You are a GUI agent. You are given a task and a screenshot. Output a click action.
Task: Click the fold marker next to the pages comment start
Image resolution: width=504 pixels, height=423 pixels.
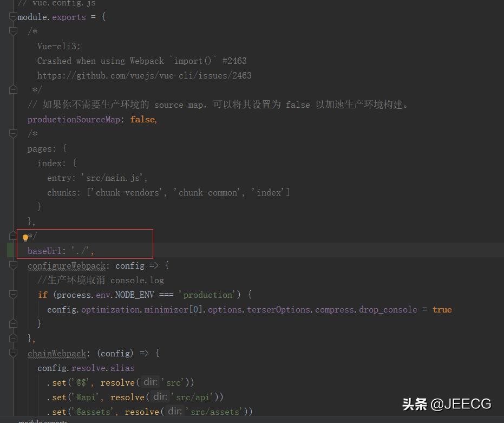(13, 133)
